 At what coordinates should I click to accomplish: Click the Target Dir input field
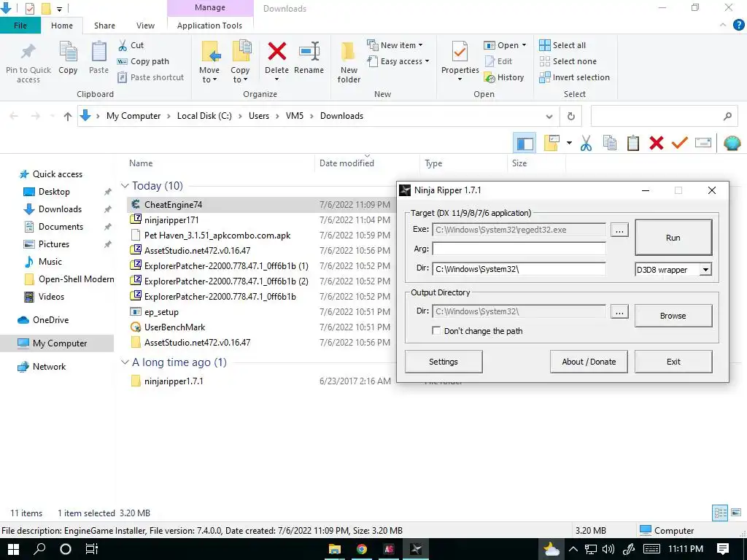pos(519,269)
